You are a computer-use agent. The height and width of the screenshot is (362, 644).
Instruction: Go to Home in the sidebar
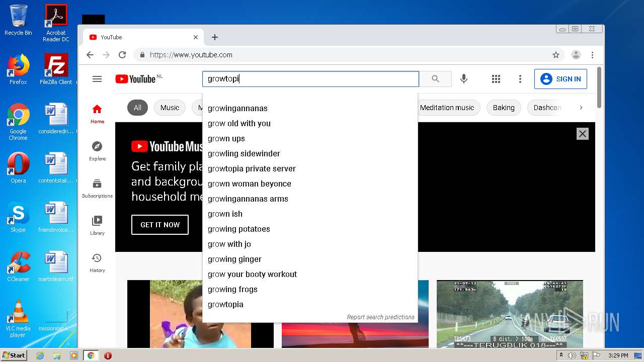tap(97, 114)
